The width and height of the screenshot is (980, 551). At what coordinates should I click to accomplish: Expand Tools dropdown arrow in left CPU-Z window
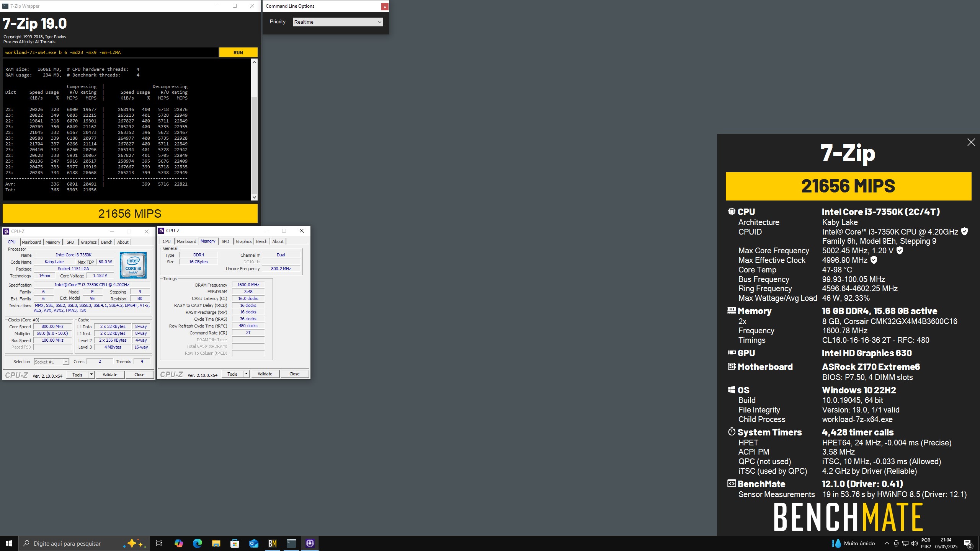click(91, 375)
